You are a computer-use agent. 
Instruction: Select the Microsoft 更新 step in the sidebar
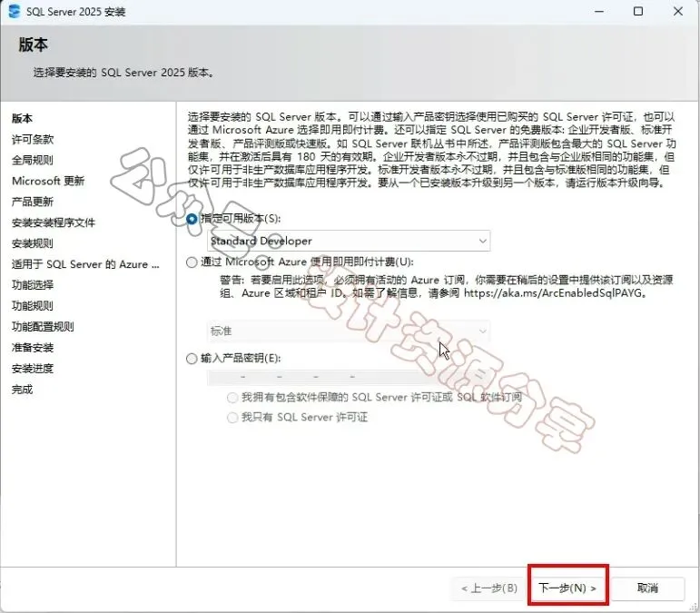coord(48,181)
